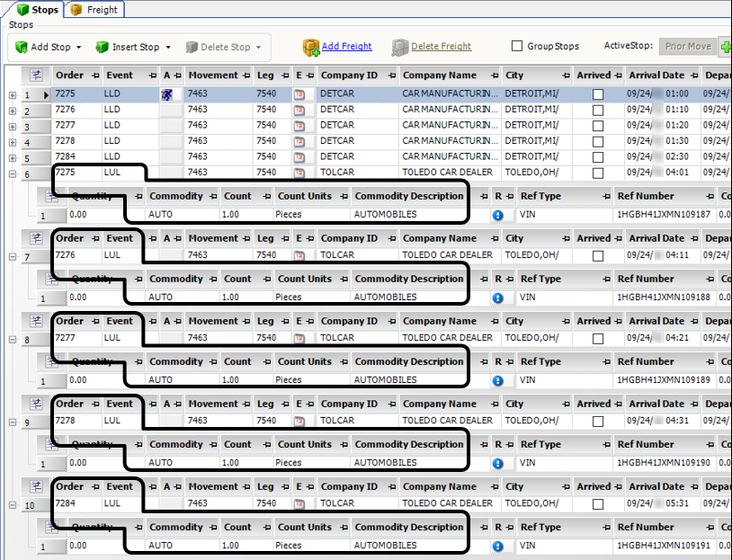Click the E calendar icon in row 5
Image resolution: width=732 pixels, height=560 pixels.
tap(299, 157)
